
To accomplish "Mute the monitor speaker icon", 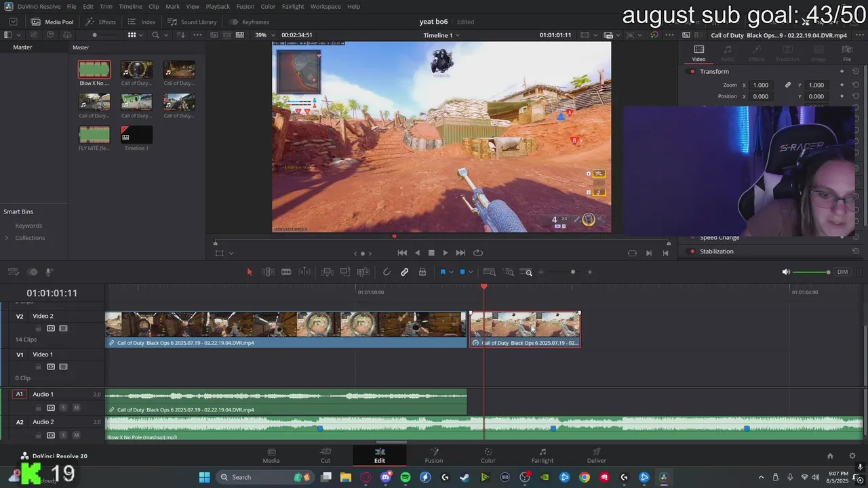I will tap(786, 272).
